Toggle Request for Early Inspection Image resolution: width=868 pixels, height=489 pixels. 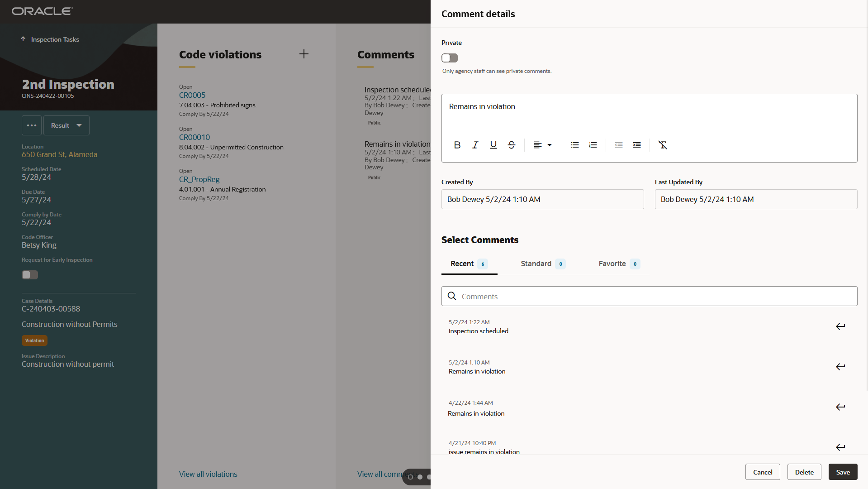tap(29, 275)
